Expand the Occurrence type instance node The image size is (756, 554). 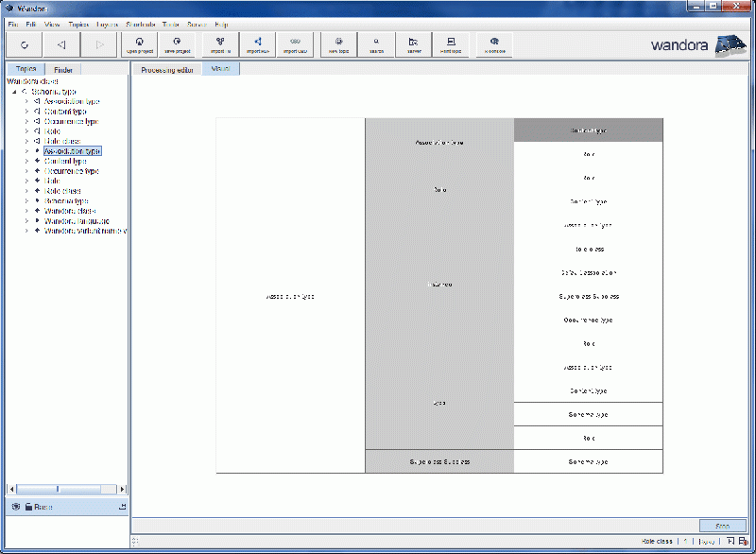(26, 171)
